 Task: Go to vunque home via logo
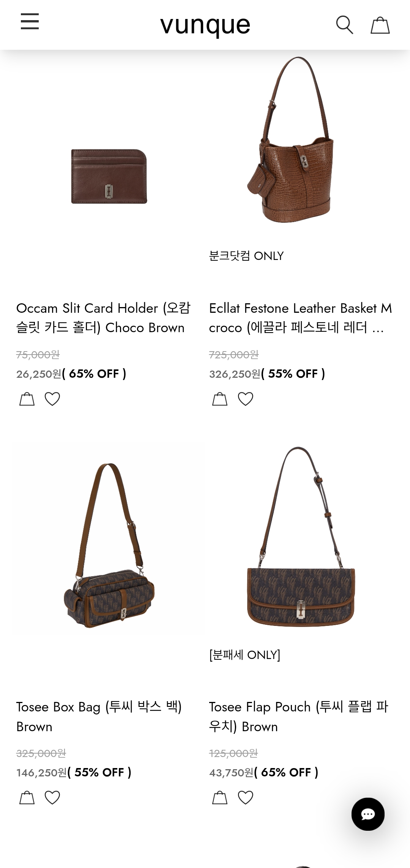pos(205,25)
